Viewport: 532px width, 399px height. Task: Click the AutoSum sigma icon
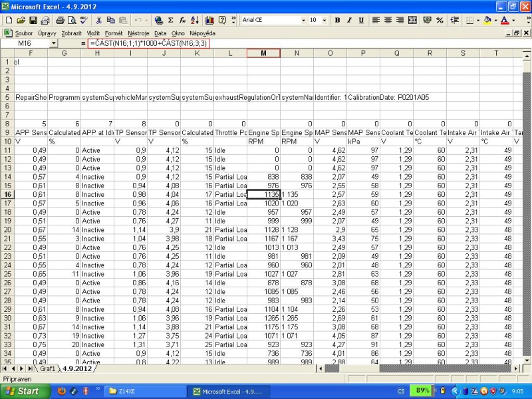point(171,21)
